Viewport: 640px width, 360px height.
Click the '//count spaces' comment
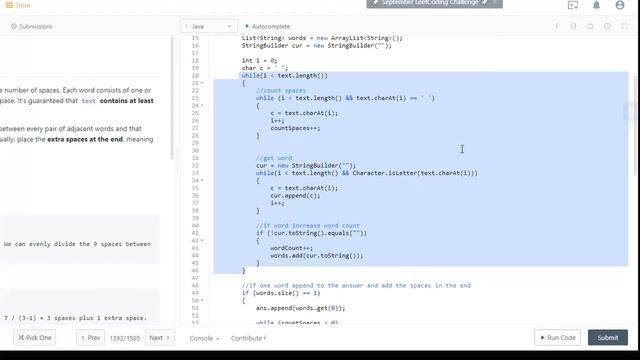281,91
